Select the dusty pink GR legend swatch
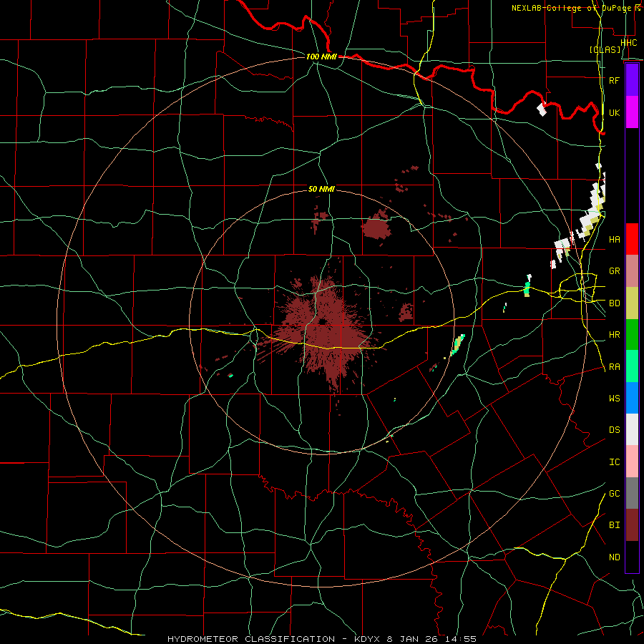This screenshot has width=644, height=644. click(x=632, y=271)
